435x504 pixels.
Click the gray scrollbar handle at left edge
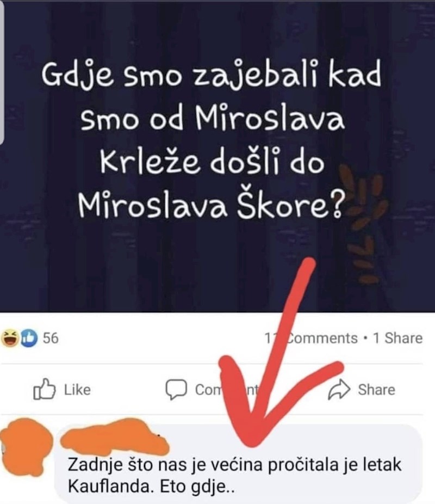pyautogui.click(x=2, y=72)
